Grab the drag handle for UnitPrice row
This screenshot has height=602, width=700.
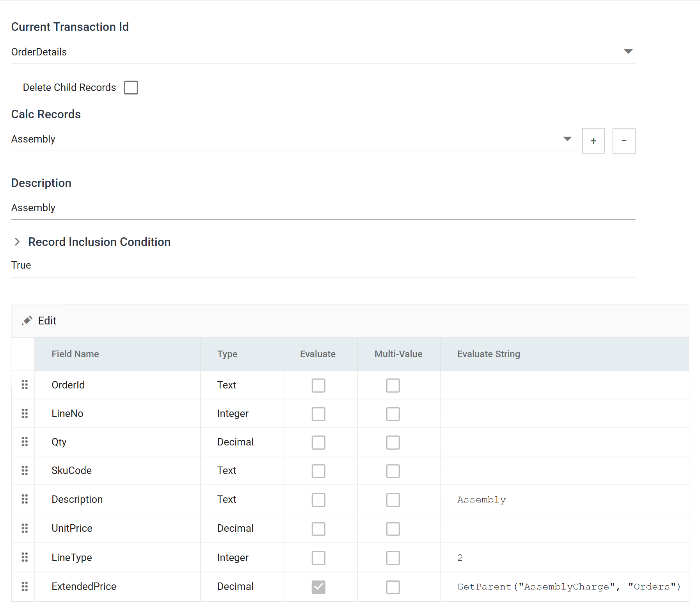pos(25,528)
